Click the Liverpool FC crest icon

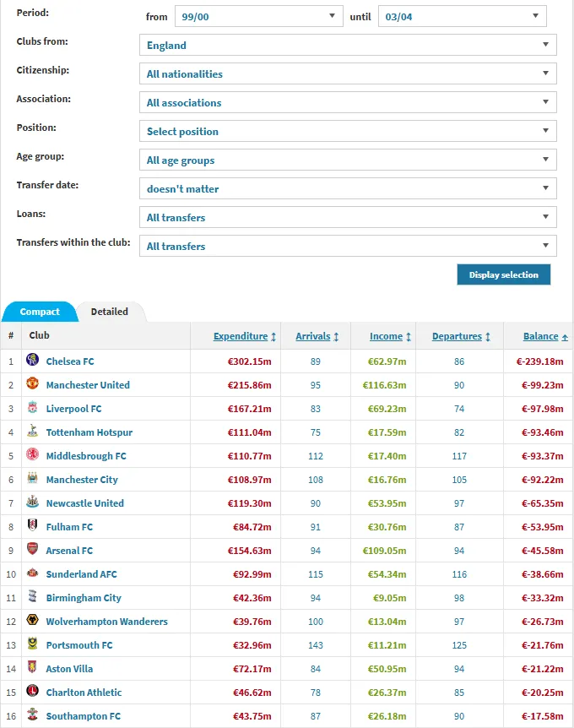coord(32,408)
